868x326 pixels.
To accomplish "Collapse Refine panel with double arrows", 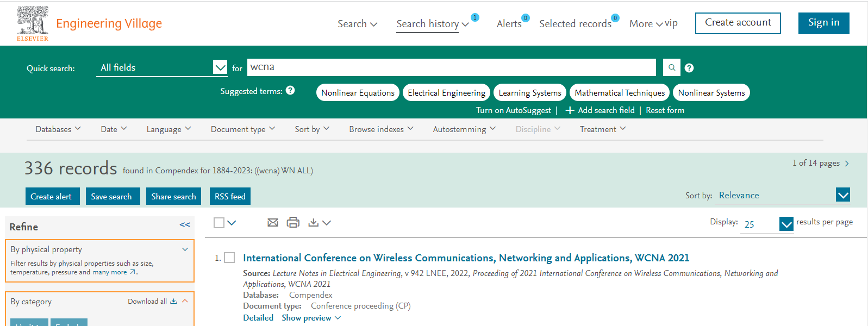I will [x=185, y=225].
